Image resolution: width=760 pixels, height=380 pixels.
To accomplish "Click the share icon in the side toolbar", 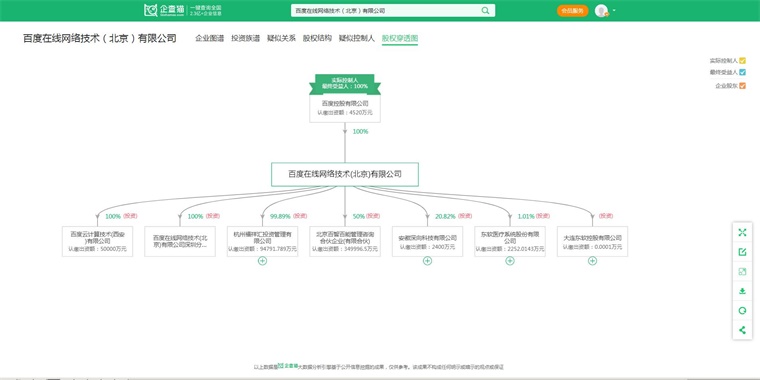I will pos(742,330).
